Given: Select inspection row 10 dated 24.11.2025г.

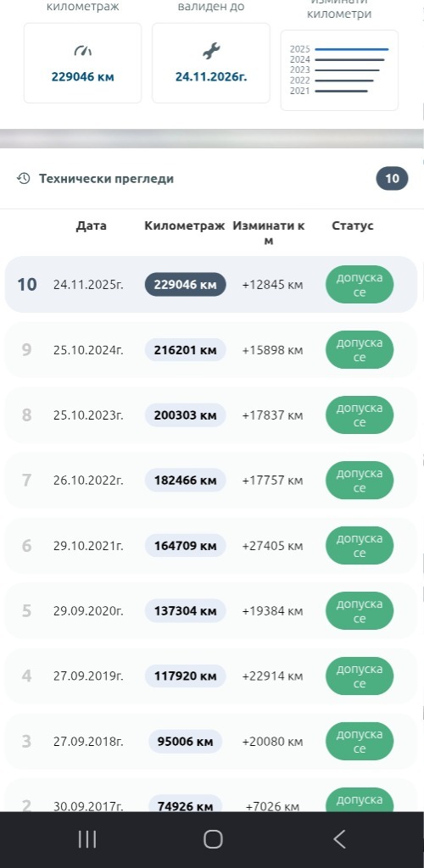Looking at the screenshot, I should click(x=211, y=285).
